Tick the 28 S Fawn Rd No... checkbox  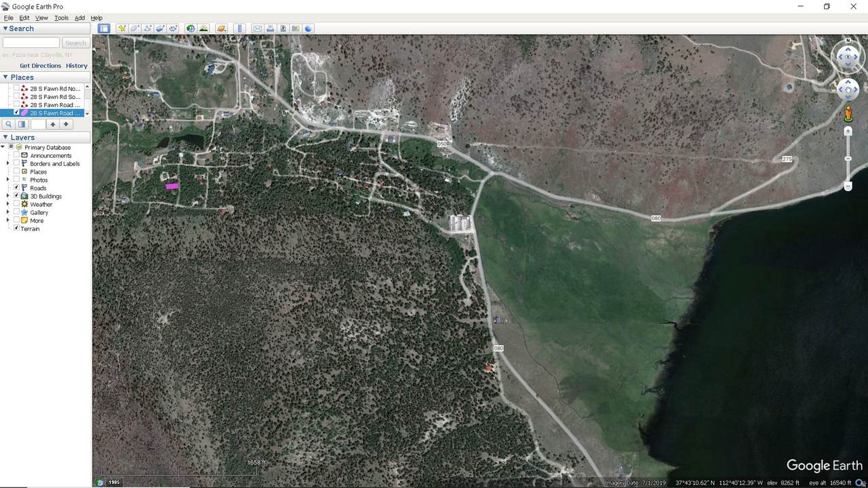tap(16, 89)
